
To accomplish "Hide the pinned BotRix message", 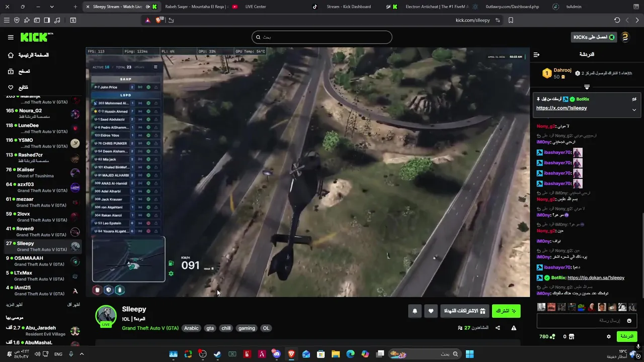I will [x=634, y=100].
